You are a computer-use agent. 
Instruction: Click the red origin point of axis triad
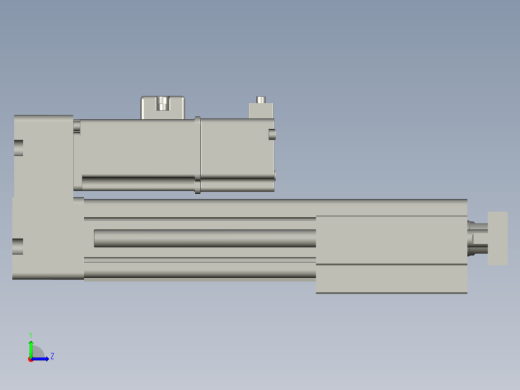[30, 359]
